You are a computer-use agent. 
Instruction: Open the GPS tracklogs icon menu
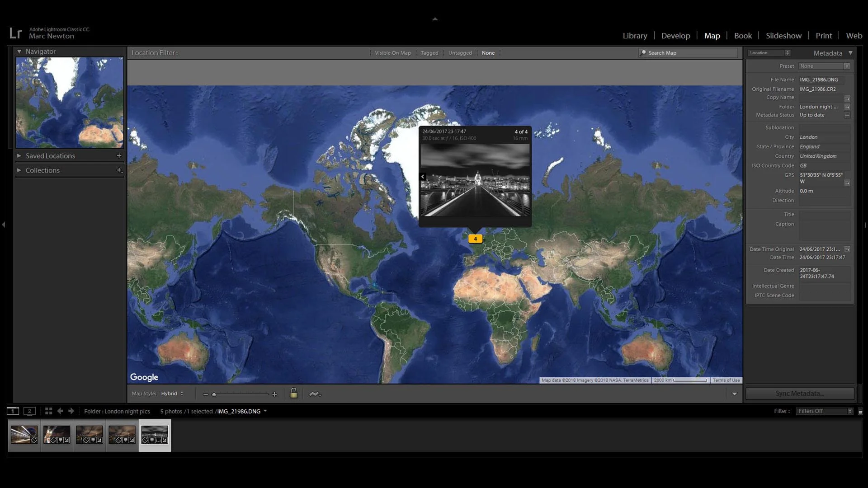315,394
